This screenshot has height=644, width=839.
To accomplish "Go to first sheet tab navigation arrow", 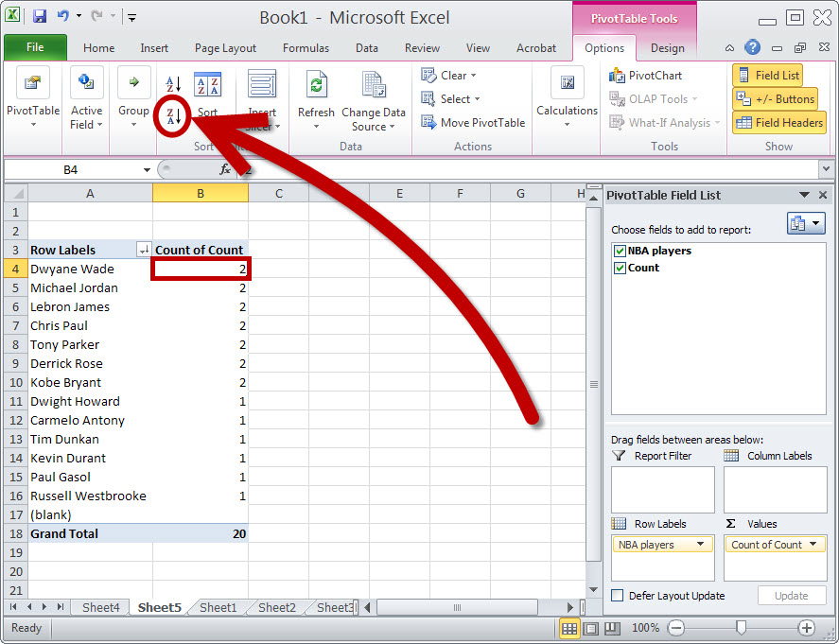I will [13, 607].
